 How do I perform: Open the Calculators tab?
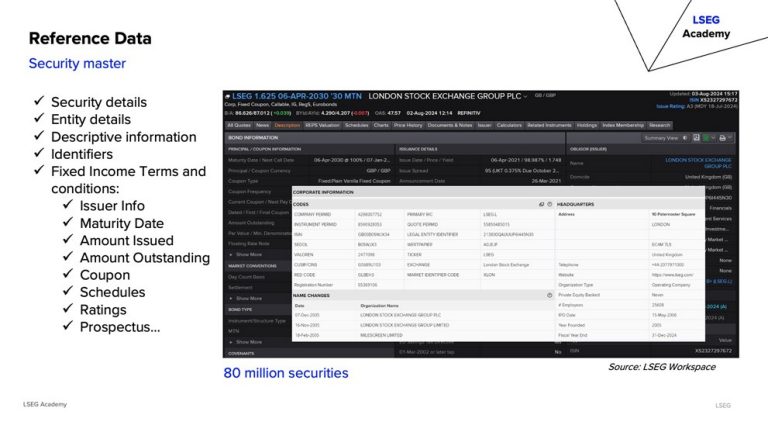(x=509, y=125)
